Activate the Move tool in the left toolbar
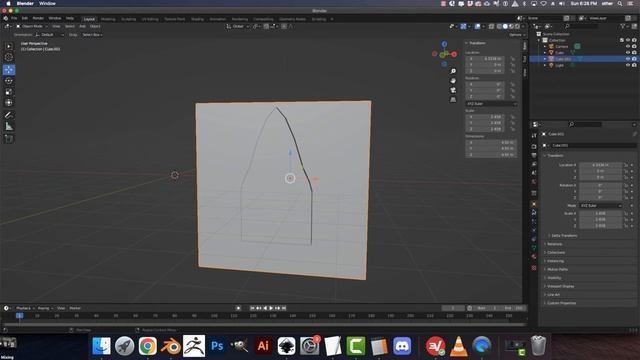640x360 pixels. [9, 69]
